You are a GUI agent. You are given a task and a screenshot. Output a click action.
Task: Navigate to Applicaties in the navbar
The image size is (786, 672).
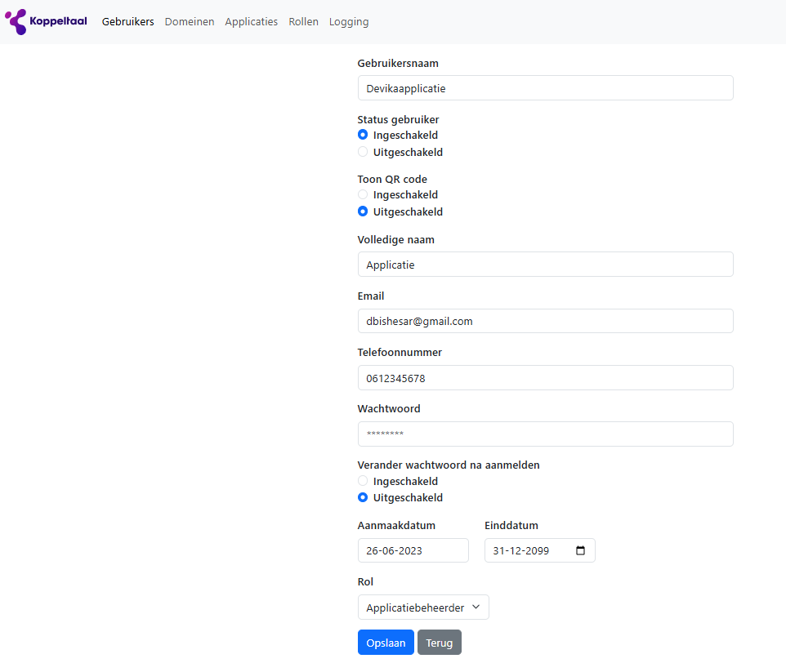point(251,22)
